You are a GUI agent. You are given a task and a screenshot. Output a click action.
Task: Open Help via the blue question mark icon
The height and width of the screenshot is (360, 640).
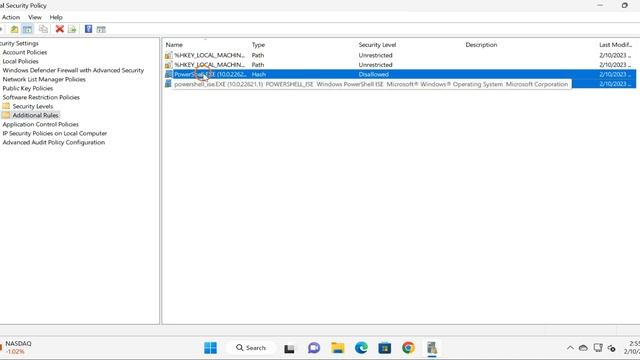point(88,29)
